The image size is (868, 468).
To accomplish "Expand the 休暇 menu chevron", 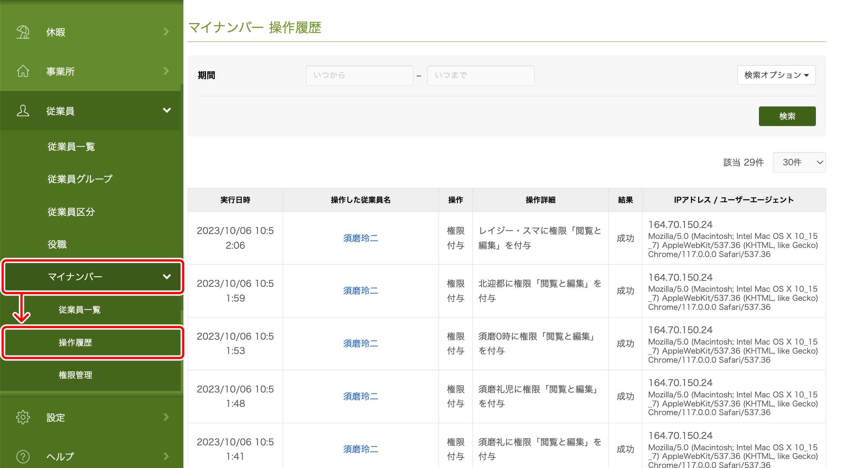I will 166,32.
